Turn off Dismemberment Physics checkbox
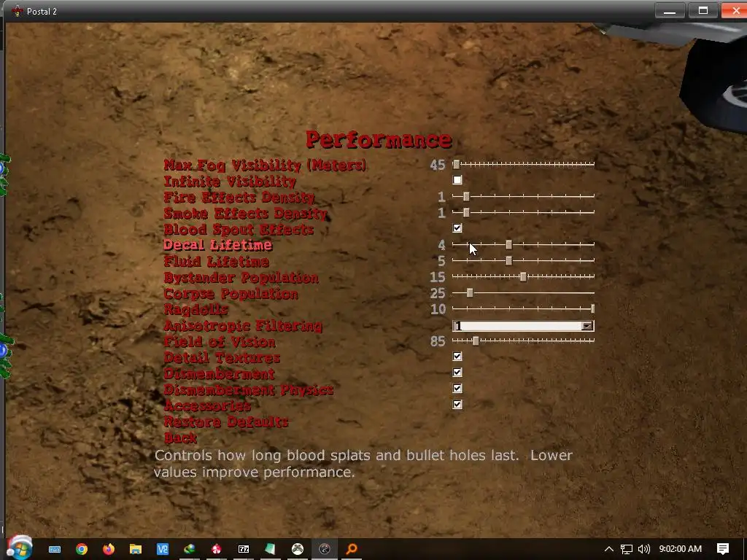The height and width of the screenshot is (560, 747). pyautogui.click(x=457, y=389)
